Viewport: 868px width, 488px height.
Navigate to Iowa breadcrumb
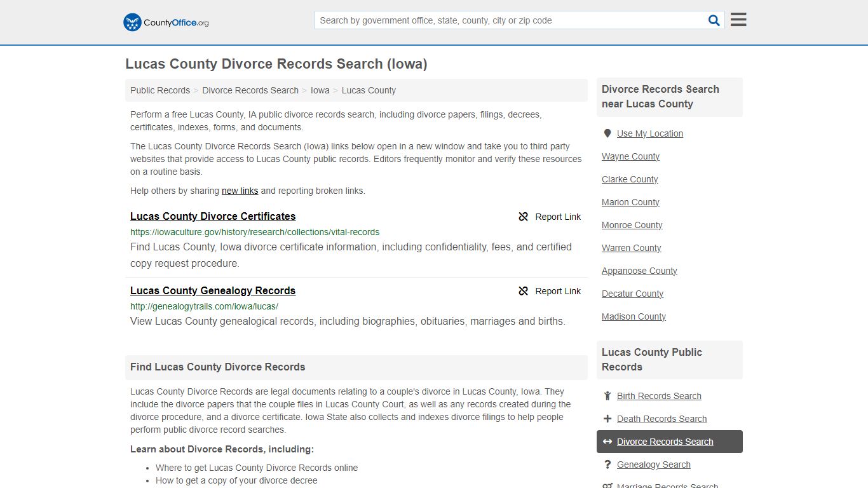pyautogui.click(x=320, y=90)
